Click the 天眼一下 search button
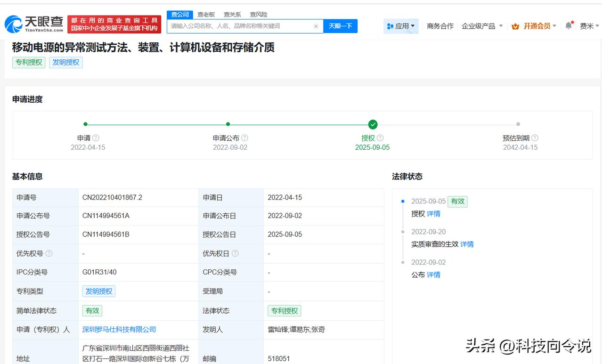Screen dimensions: 602x364 tap(340, 26)
